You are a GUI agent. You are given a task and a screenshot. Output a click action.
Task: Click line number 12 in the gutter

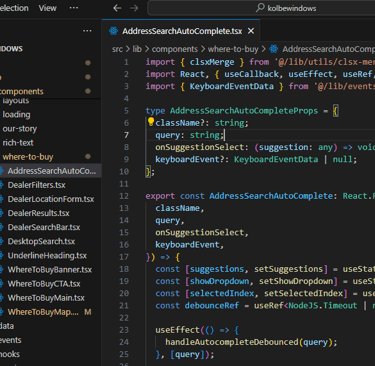tap(124, 196)
